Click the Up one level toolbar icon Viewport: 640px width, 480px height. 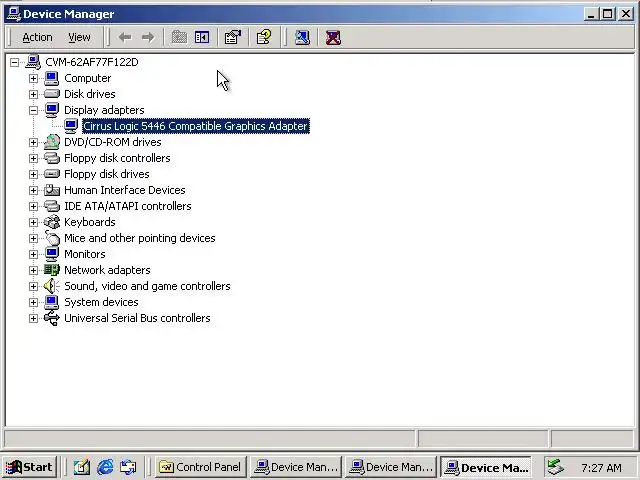coord(179,38)
